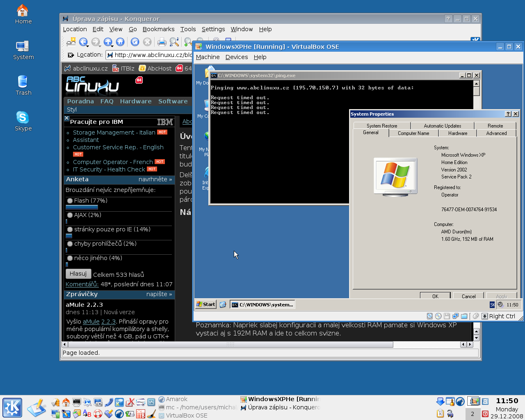Open the Location menu in Konqueror
The width and height of the screenshot is (525, 420).
point(75,29)
